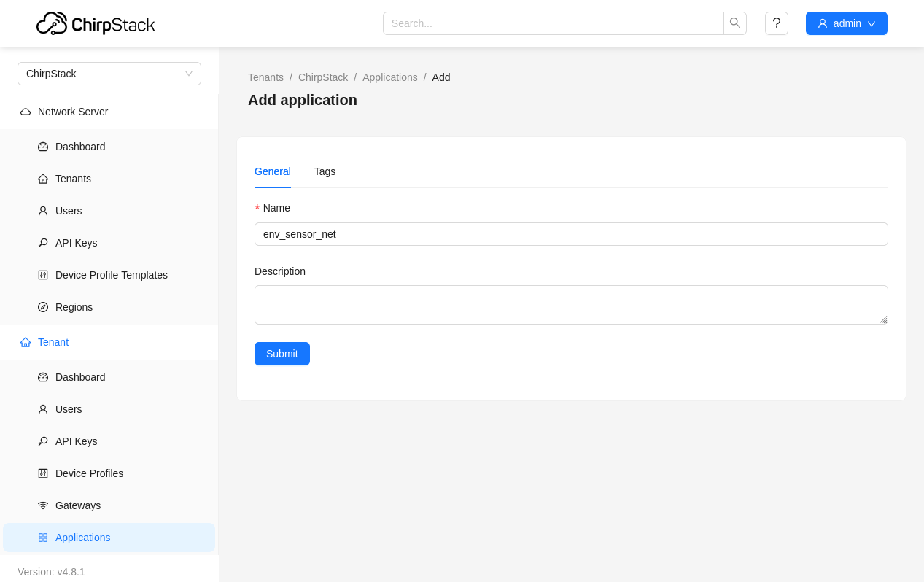Click the Tenant Dashboard gauge icon
Screen dimensions: 924x582
(43, 377)
